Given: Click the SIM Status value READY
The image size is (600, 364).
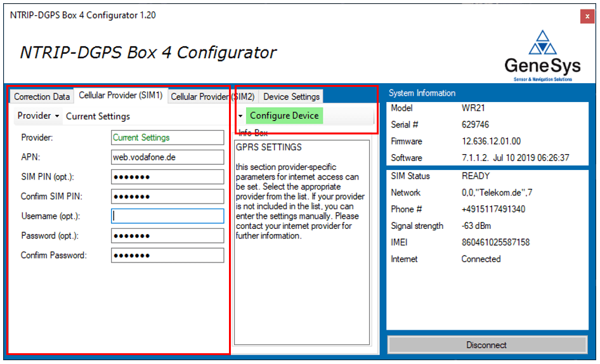Looking at the screenshot, I should coord(476,176).
